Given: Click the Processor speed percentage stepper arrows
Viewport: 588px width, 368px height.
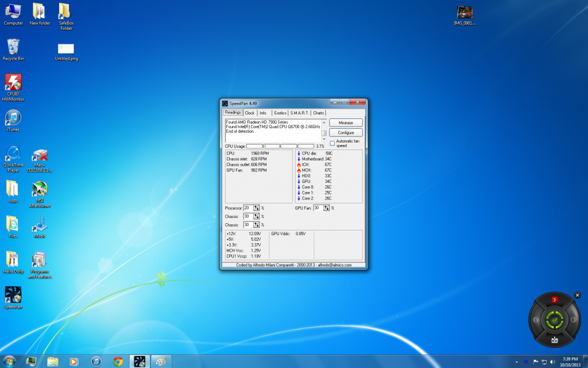Looking at the screenshot, I should click(x=257, y=208).
